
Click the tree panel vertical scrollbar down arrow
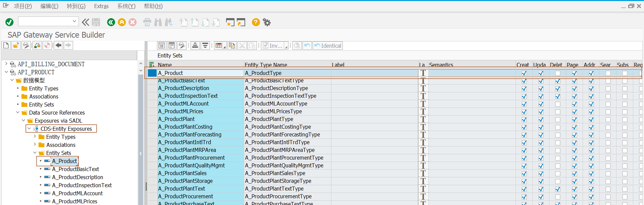coord(141,71)
